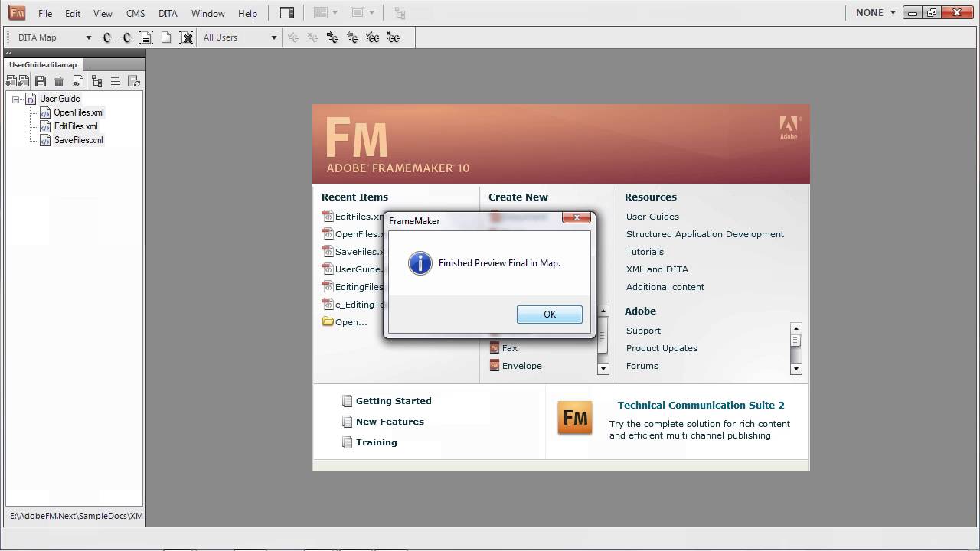
Task: Open the Help menu
Action: (x=247, y=13)
